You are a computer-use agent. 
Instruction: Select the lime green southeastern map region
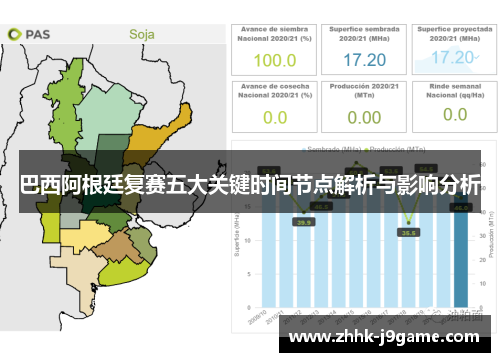point(125,273)
